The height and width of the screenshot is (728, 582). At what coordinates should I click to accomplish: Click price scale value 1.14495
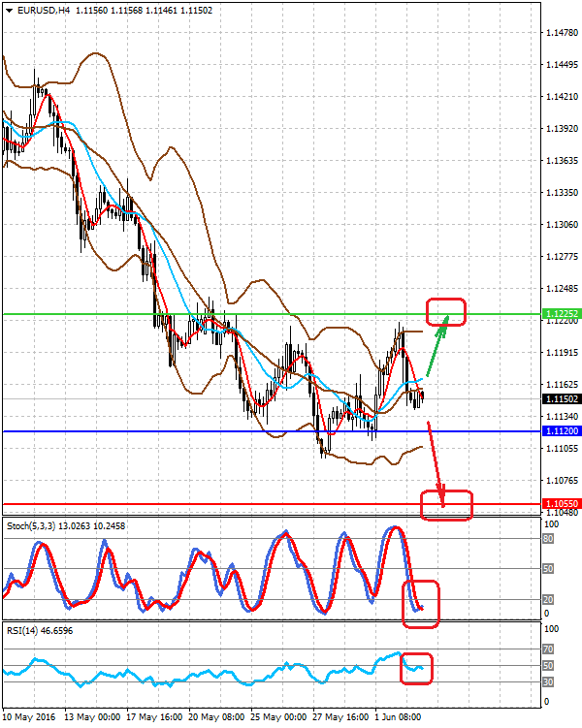pyautogui.click(x=562, y=65)
